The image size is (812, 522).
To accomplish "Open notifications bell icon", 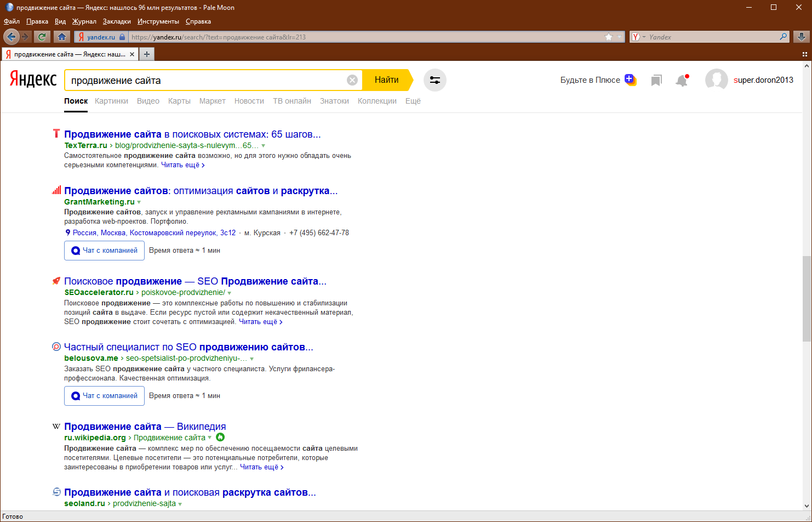I will pyautogui.click(x=682, y=81).
